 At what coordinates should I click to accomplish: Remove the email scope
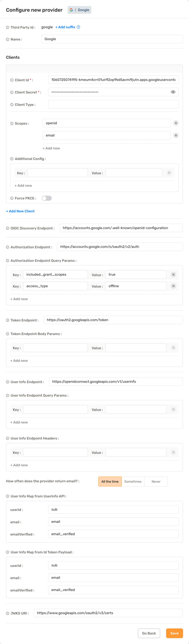[176, 135]
